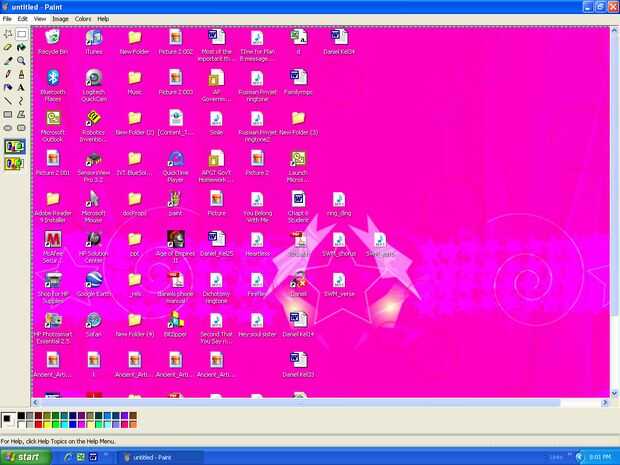Select the lime green palette color

click(56, 424)
